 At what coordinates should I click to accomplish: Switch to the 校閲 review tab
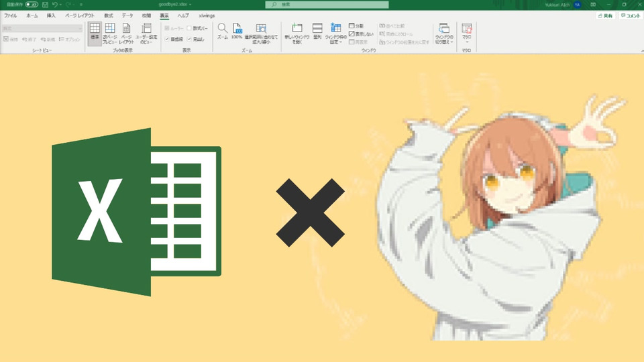146,15
